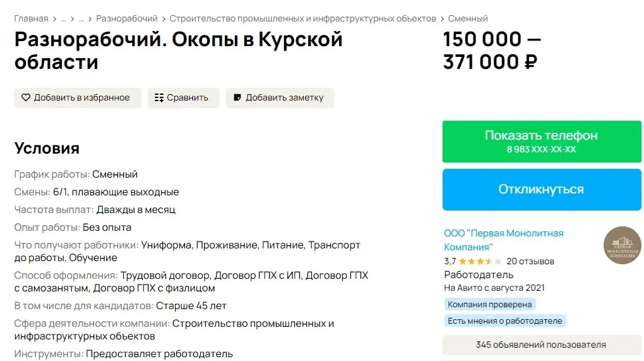
Task: Open Строительство промышленных и инфраструктурных объектов breadcrumb
Action: [303, 18]
